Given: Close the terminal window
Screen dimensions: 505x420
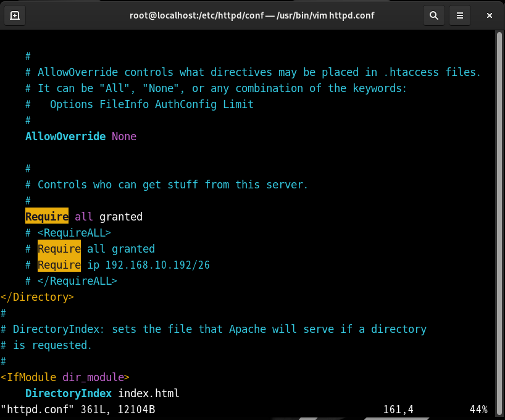Looking at the screenshot, I should (x=489, y=15).
